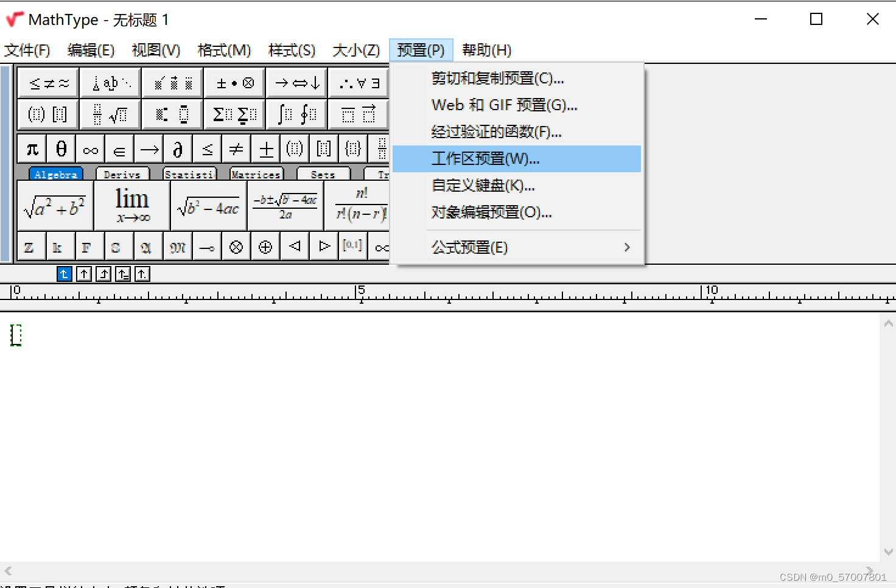The image size is (896, 588).
Task: Open the relational symbols palette (≤≠≈)
Action: tap(49, 83)
